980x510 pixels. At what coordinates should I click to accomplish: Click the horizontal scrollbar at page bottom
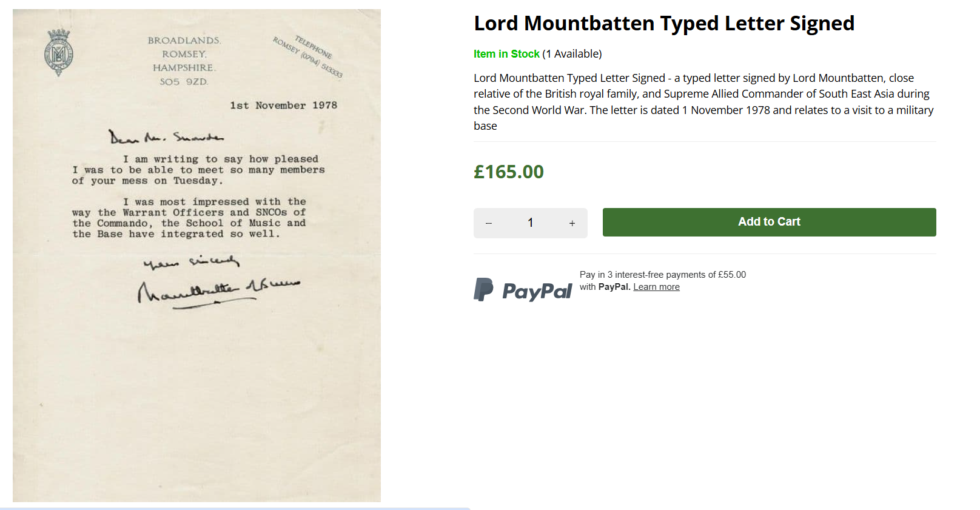point(235,508)
